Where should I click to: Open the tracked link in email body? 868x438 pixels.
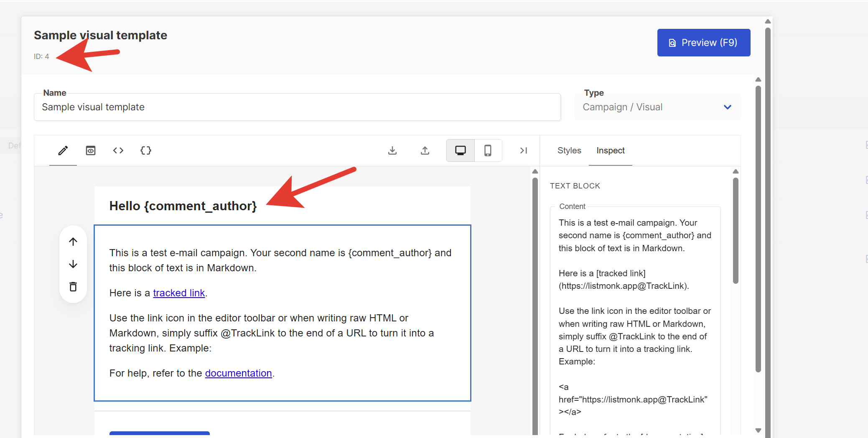[179, 293]
